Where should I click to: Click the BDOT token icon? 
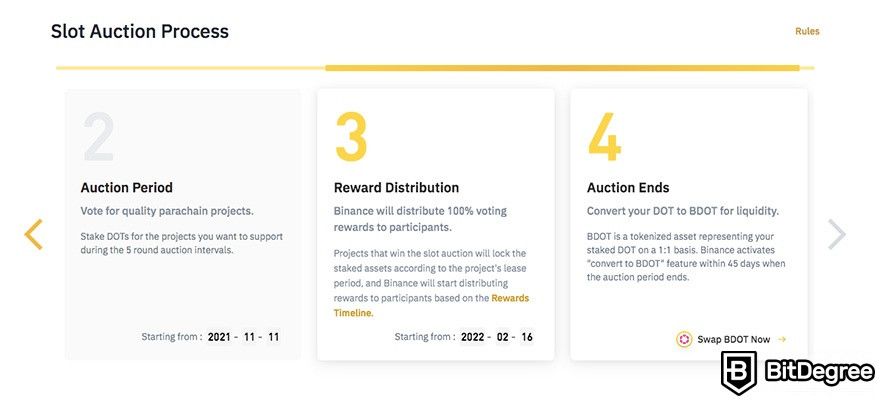pos(684,339)
